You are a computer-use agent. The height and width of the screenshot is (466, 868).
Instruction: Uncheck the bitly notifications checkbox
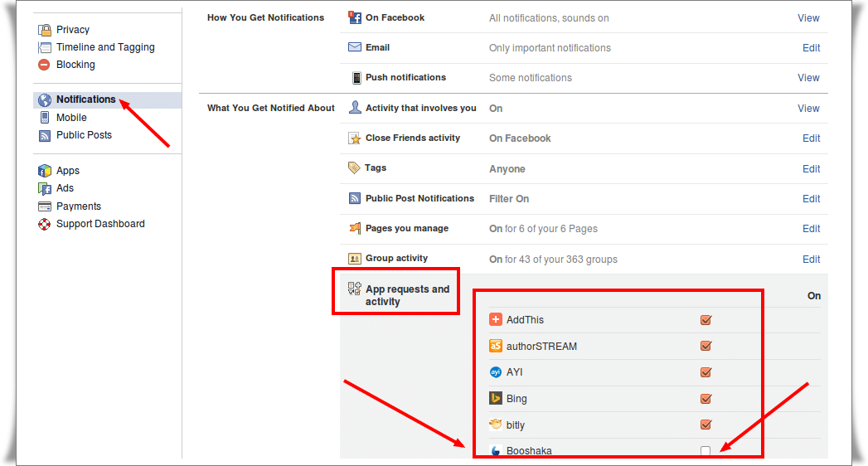coord(706,425)
